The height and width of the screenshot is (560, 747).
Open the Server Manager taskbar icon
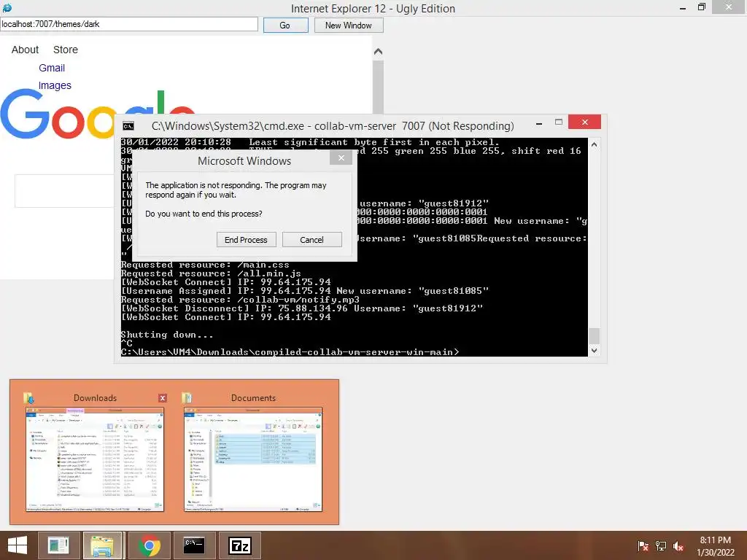(58, 545)
